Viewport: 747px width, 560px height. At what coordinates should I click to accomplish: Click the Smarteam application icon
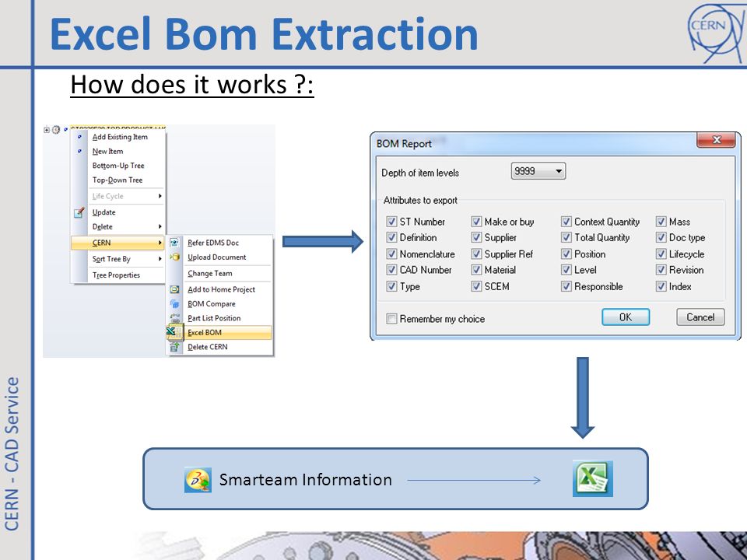point(198,480)
